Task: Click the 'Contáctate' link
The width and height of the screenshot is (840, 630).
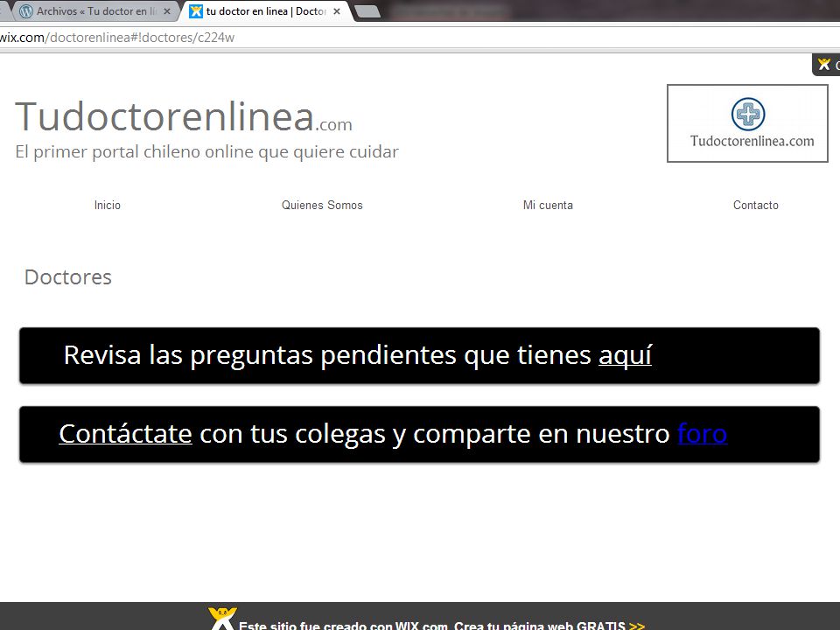Action: point(125,434)
